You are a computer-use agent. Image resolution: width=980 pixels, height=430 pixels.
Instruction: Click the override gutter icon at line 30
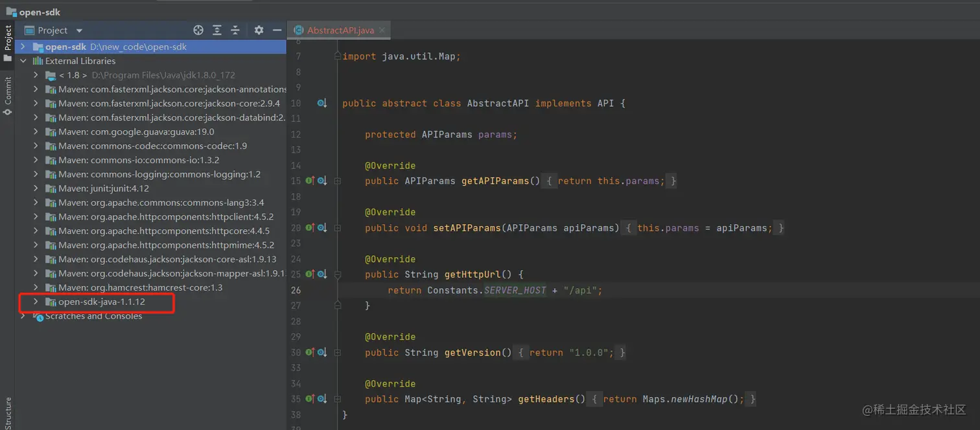pos(310,352)
